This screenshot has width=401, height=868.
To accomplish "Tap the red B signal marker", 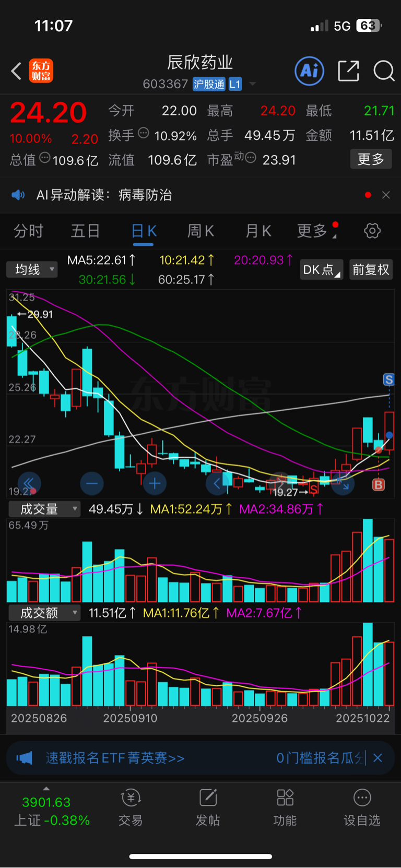I will pos(379,485).
